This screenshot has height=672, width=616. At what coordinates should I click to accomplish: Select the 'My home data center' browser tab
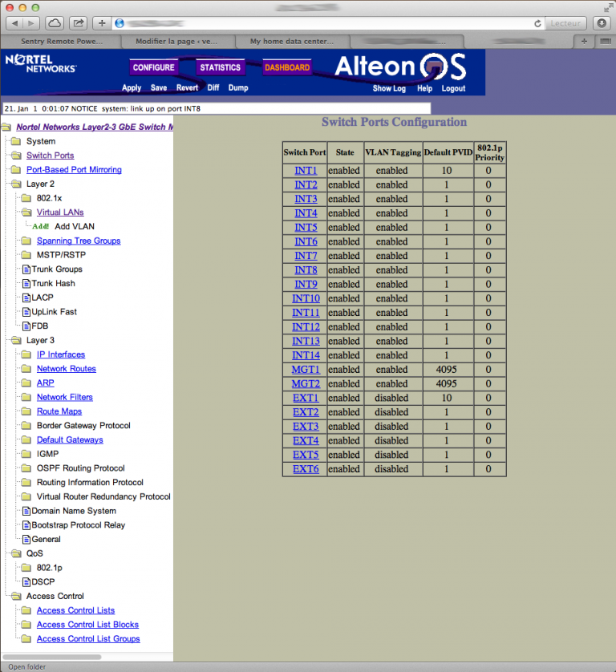(x=292, y=41)
